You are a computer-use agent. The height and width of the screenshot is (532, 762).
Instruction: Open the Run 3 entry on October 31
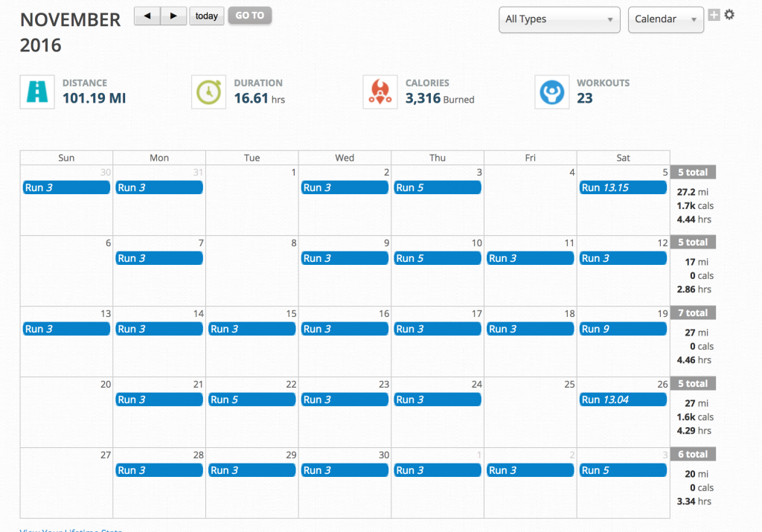159,188
